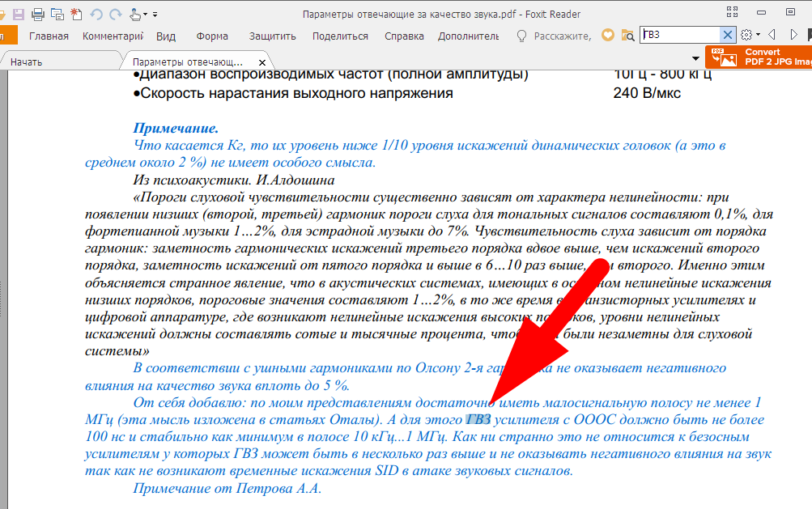The image size is (812, 509).
Task: Undo the last action
Action: coord(96,14)
